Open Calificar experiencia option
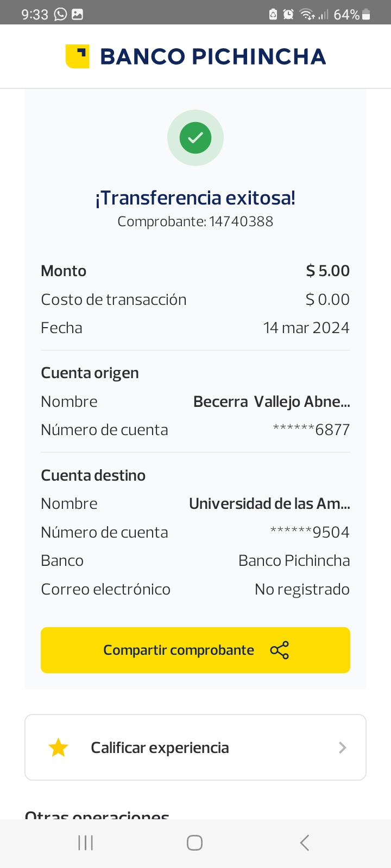This screenshot has width=391, height=868. [160, 748]
